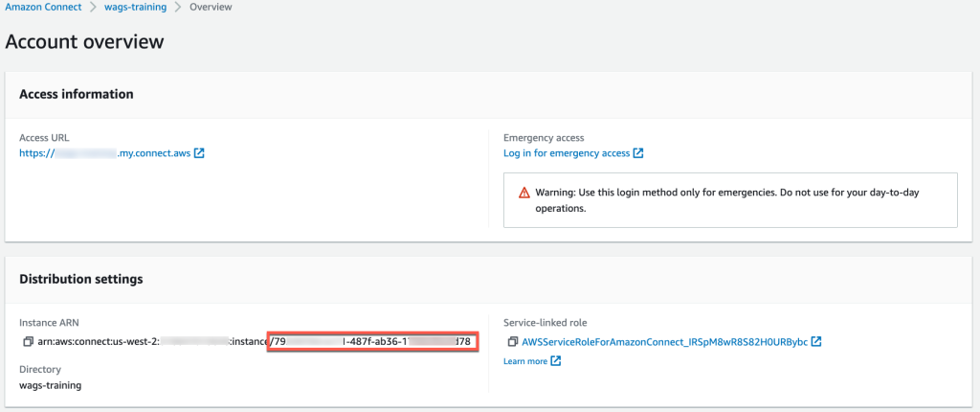Click the Emergency access label
The height and width of the screenshot is (412, 980).
tap(544, 137)
